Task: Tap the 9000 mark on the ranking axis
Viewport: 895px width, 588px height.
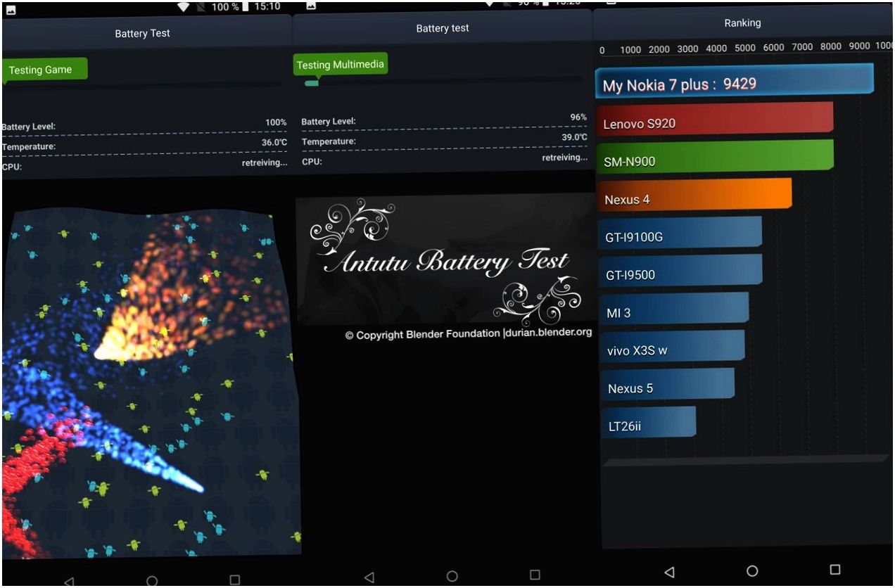Action: pos(859,46)
